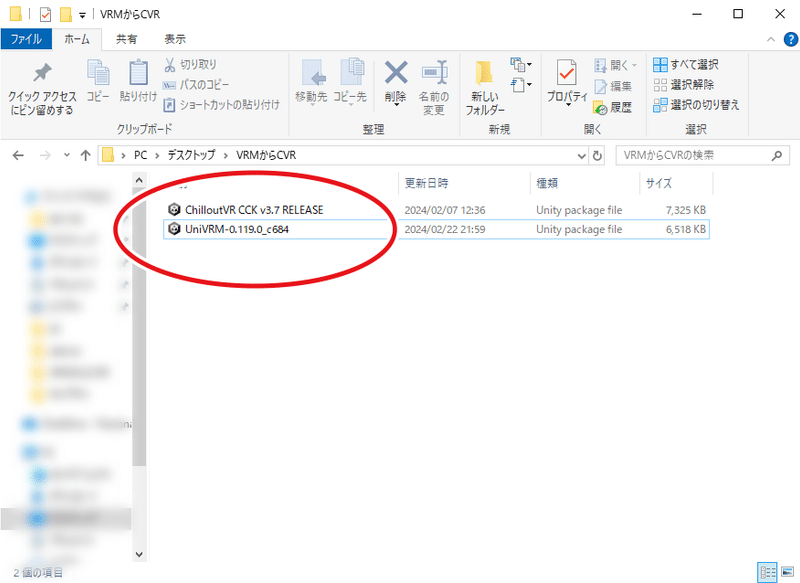Collapse the ribbon with the chevron
The height and width of the screenshot is (583, 800).
[x=770, y=39]
